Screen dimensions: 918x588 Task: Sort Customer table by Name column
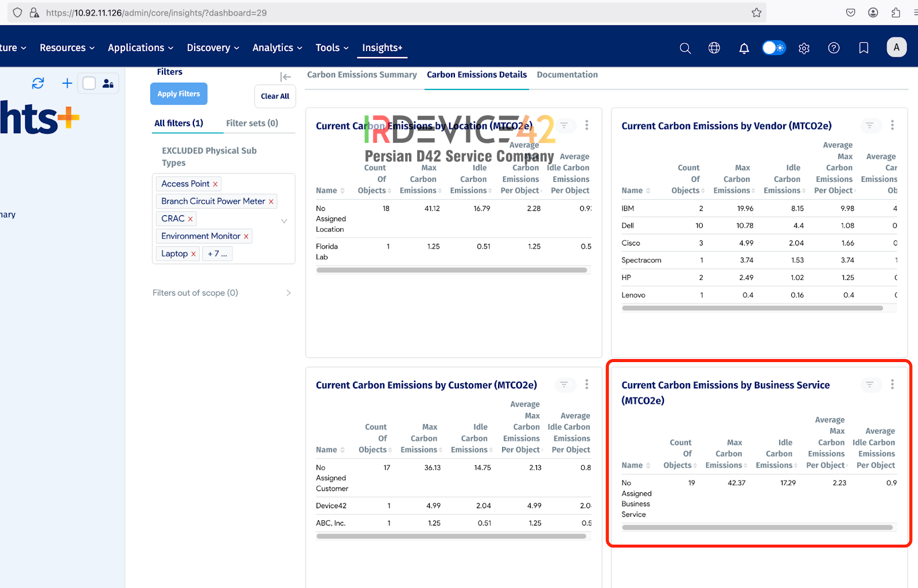[330, 450]
